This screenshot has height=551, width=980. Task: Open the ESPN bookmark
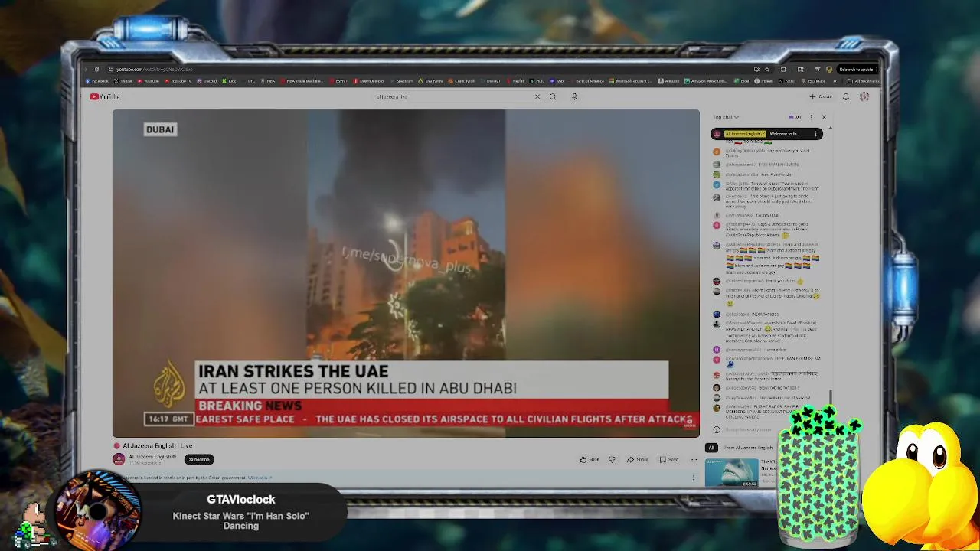pos(339,80)
